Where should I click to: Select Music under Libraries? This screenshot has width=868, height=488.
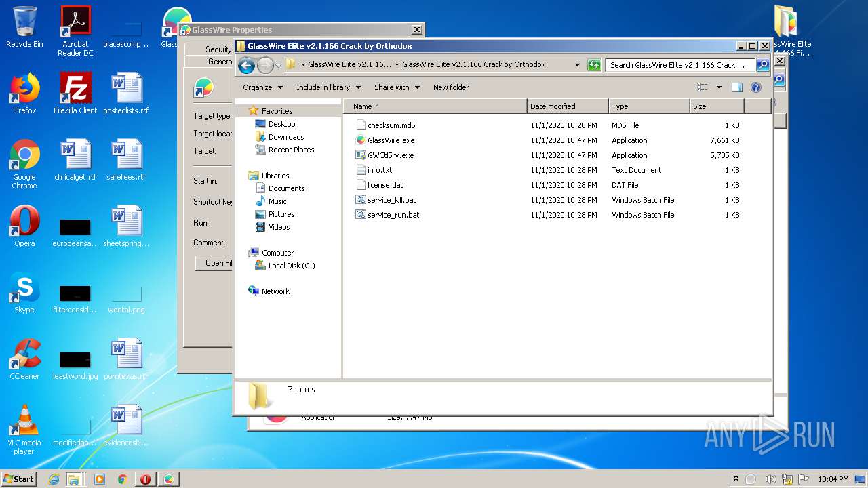pos(277,201)
